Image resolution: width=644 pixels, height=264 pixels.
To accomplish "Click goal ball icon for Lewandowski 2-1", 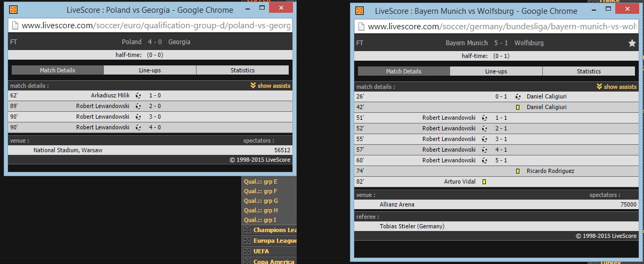I will (x=484, y=128).
